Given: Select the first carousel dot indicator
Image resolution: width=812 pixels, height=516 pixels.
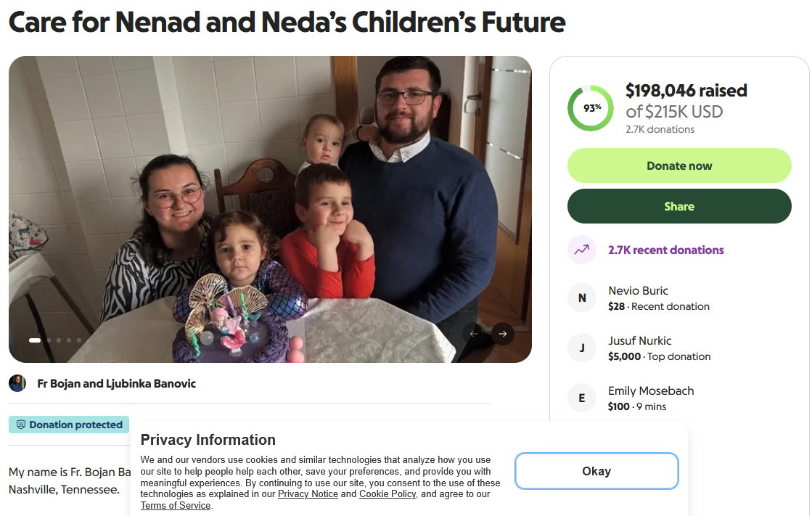Looking at the screenshot, I should pyautogui.click(x=35, y=340).
